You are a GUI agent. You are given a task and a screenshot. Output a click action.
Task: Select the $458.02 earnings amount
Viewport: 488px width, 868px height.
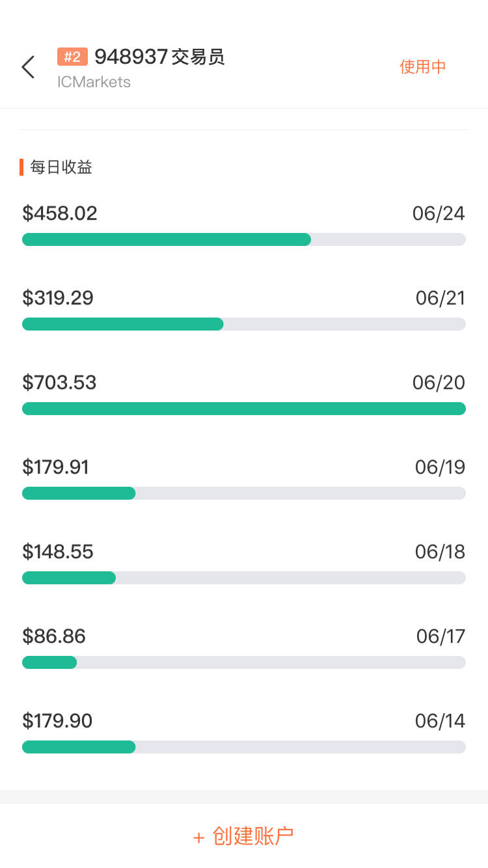[x=60, y=213]
